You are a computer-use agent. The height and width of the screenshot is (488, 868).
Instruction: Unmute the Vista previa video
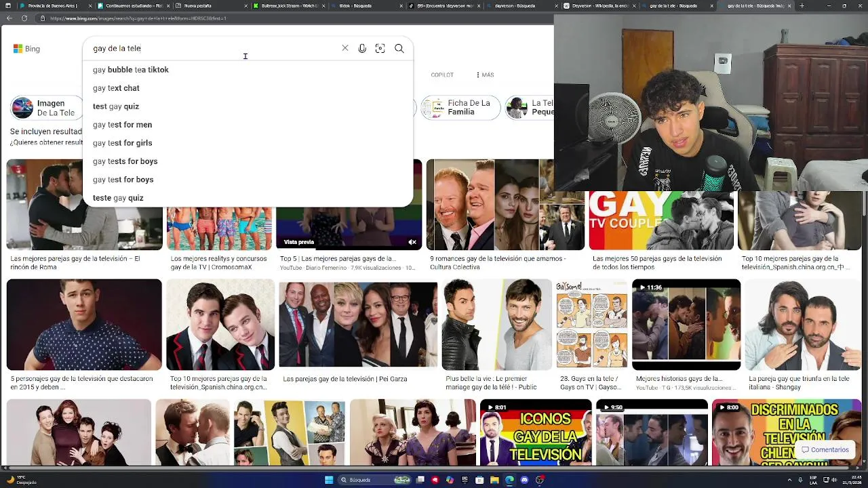(x=412, y=242)
